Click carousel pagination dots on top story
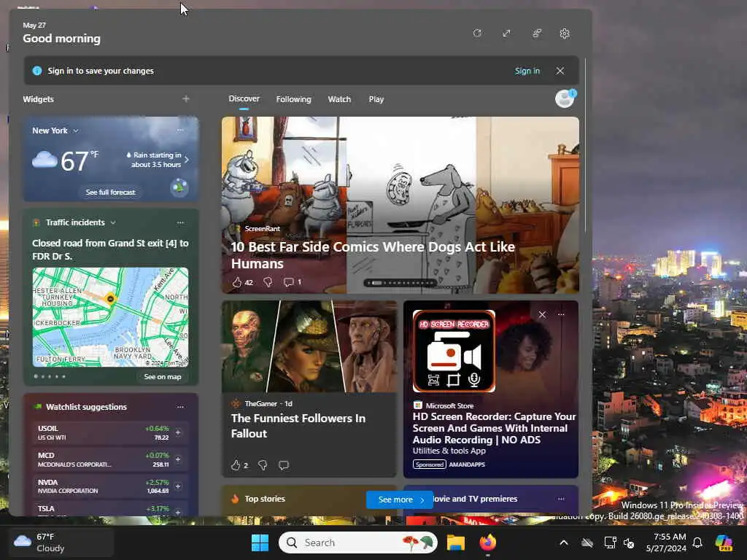 click(400, 283)
